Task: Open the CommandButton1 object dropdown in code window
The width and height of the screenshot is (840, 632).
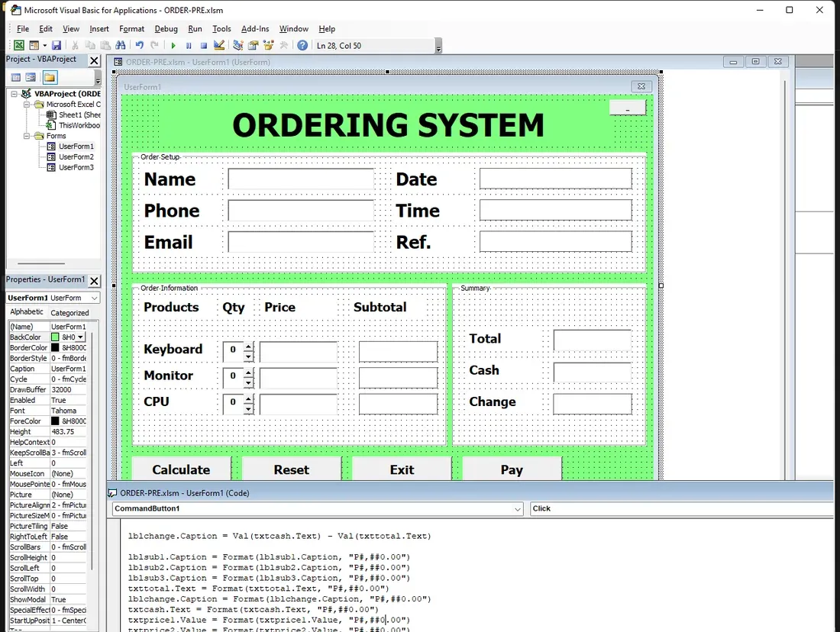Action: pos(518,509)
